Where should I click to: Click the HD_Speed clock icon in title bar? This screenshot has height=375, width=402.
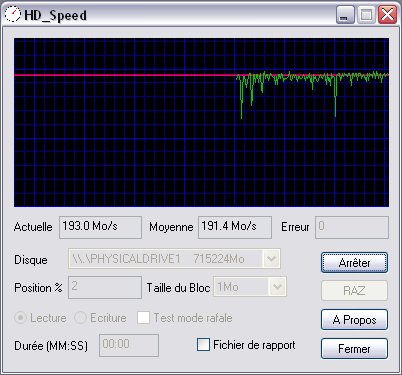(13, 15)
